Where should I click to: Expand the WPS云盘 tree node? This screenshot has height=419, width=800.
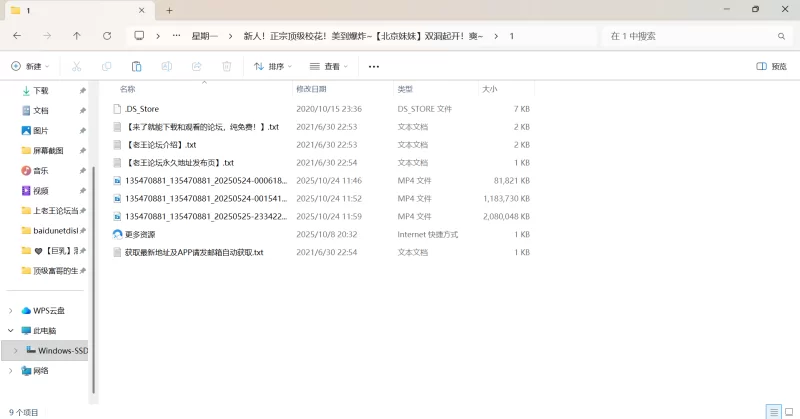pos(11,311)
